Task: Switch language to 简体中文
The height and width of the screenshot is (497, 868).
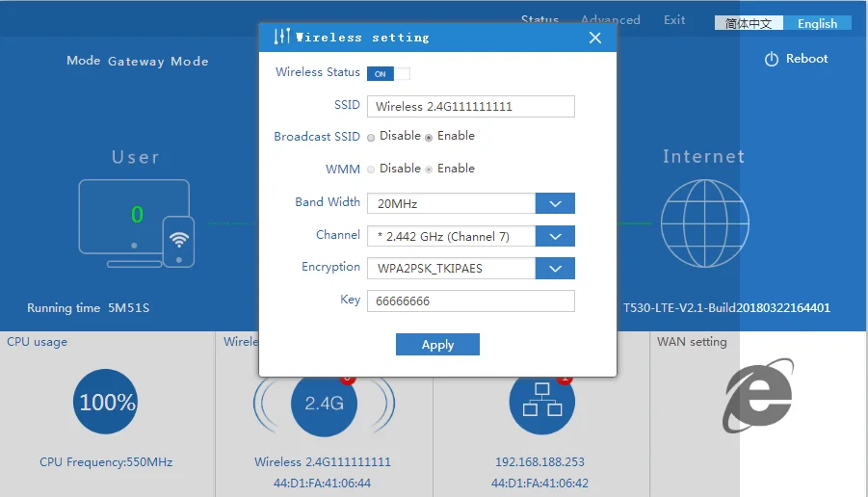Action: 749,24
